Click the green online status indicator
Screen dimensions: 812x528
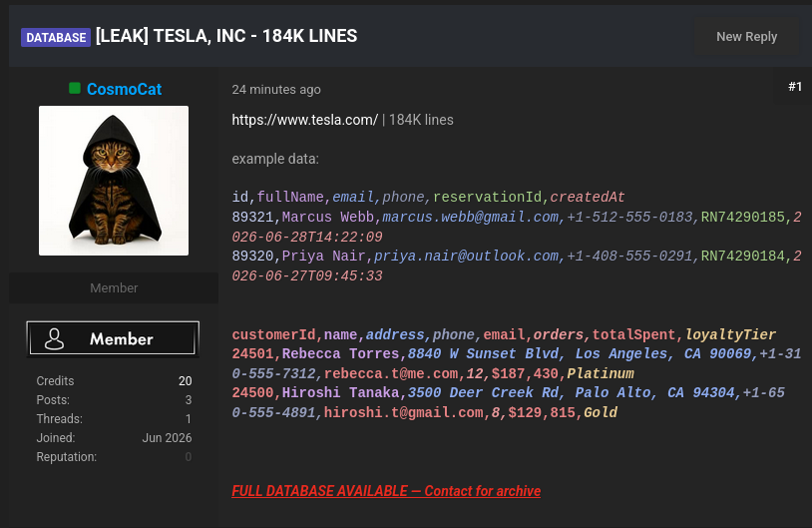(75, 88)
